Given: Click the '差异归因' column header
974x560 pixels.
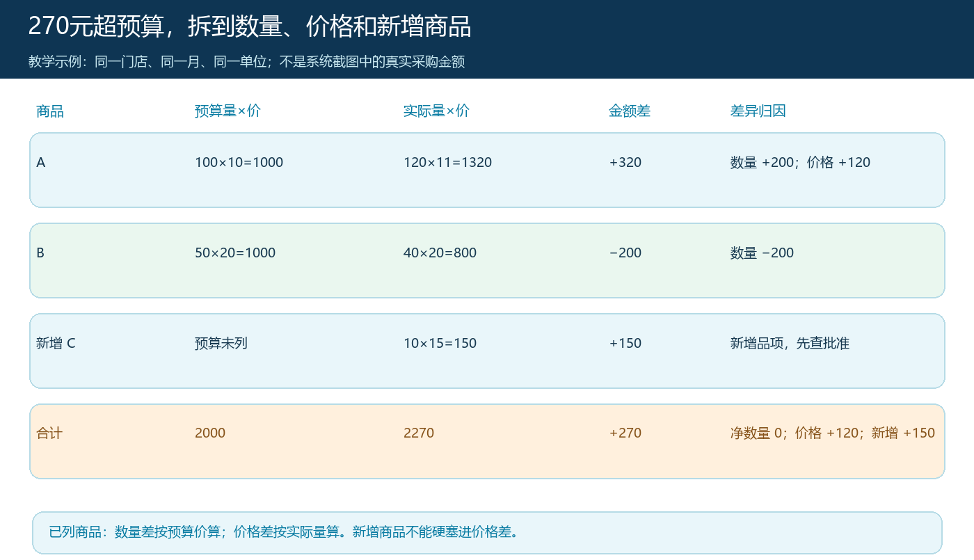Looking at the screenshot, I should [x=758, y=111].
